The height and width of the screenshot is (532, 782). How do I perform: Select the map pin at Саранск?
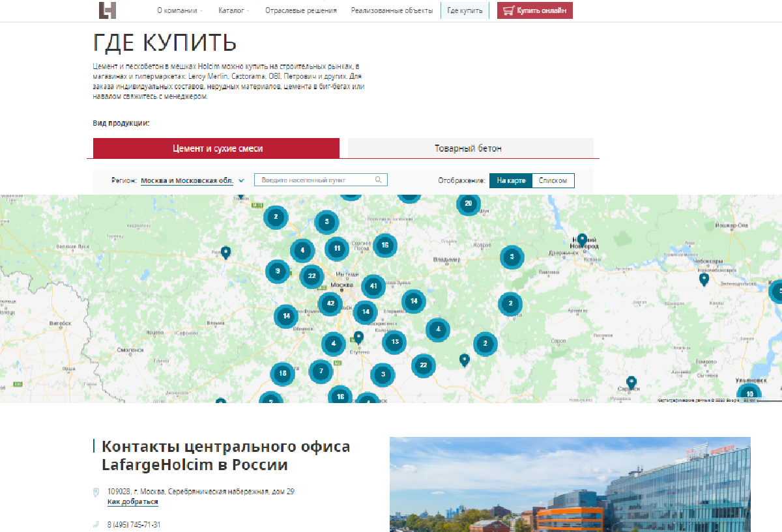click(631, 382)
